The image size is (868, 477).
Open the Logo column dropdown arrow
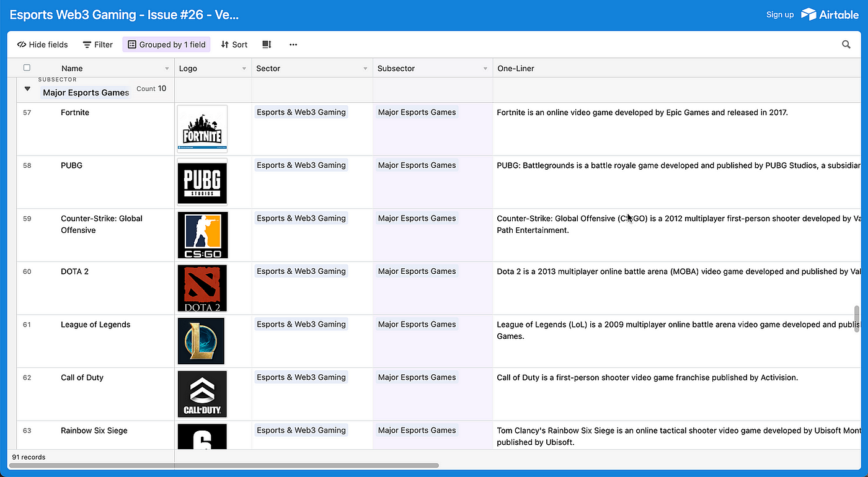pos(244,69)
